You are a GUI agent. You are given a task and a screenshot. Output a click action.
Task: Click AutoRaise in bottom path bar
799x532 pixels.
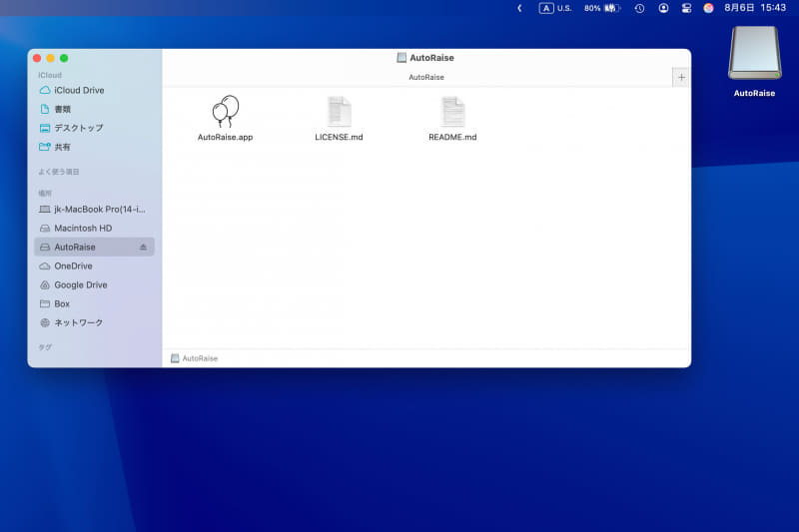pyautogui.click(x=195, y=358)
